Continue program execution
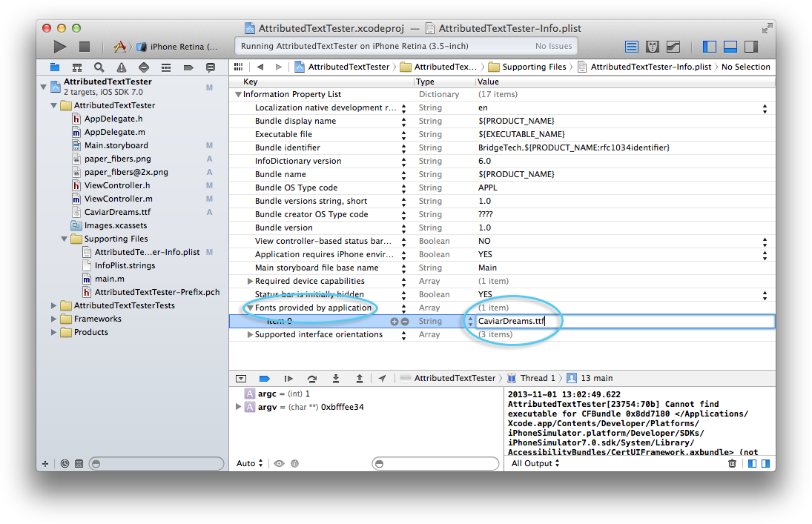Viewport: 812px width, 524px height. (288, 379)
